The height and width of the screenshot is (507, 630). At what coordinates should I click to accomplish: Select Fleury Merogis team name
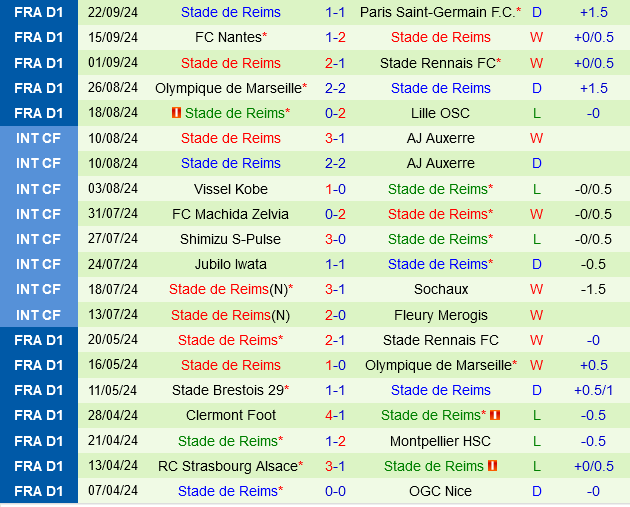point(441,315)
